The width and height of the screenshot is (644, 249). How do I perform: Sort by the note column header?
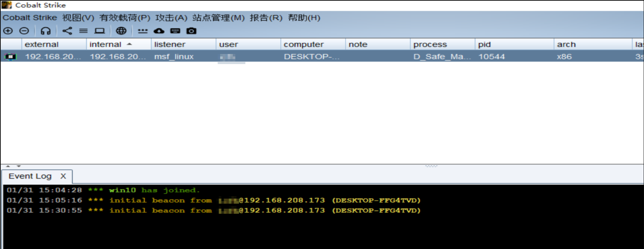click(378, 44)
